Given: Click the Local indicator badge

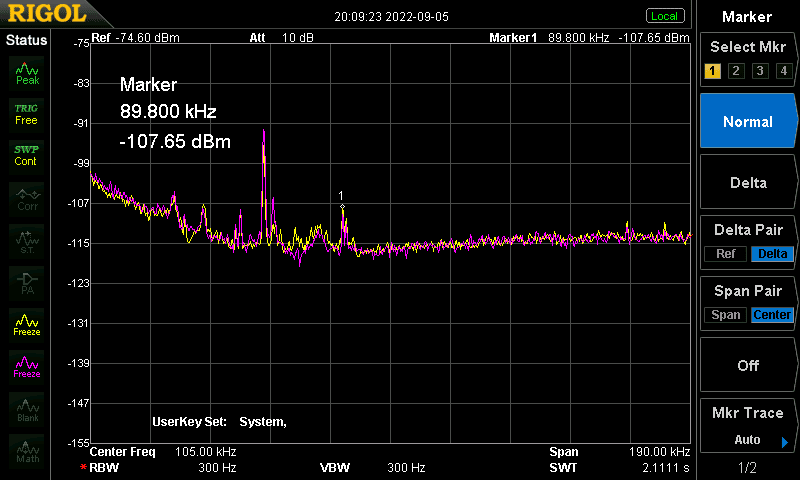Looking at the screenshot, I should click(665, 16).
